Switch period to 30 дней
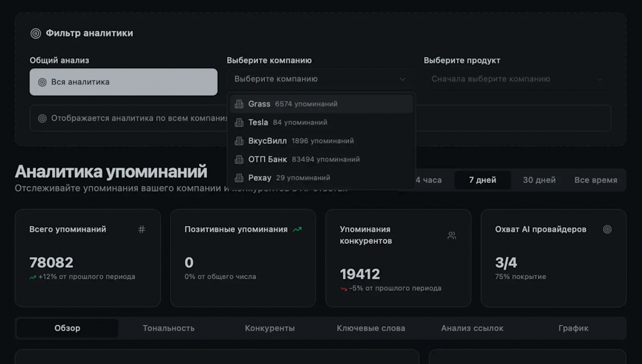Image resolution: width=642 pixels, height=364 pixels. 539,180
